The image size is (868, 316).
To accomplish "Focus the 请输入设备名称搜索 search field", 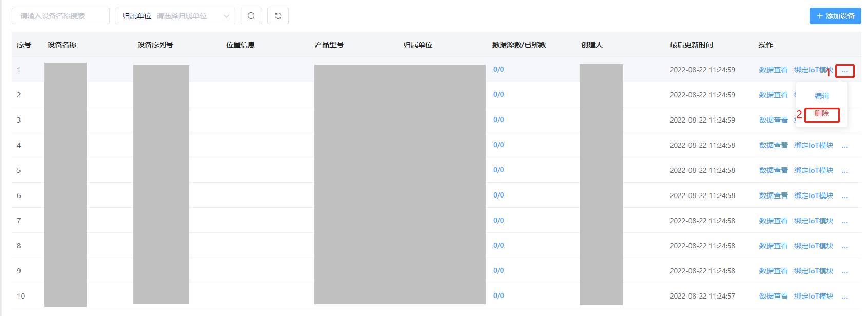I will point(61,16).
